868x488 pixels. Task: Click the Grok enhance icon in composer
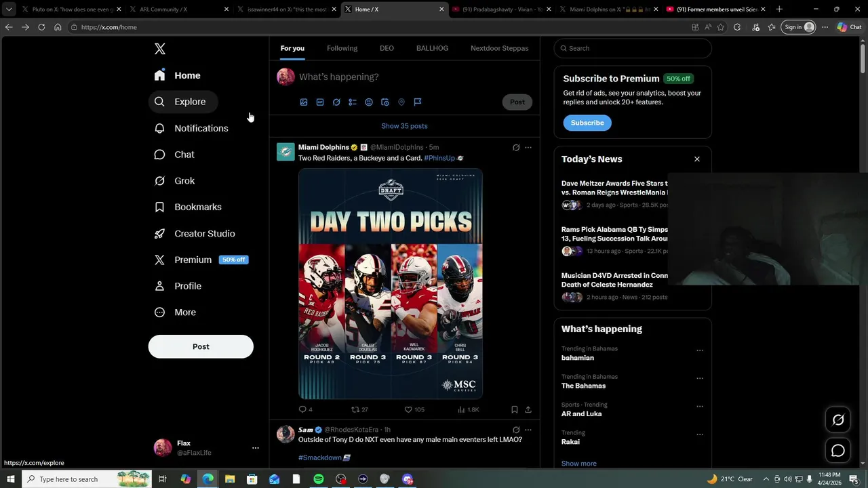(336, 102)
